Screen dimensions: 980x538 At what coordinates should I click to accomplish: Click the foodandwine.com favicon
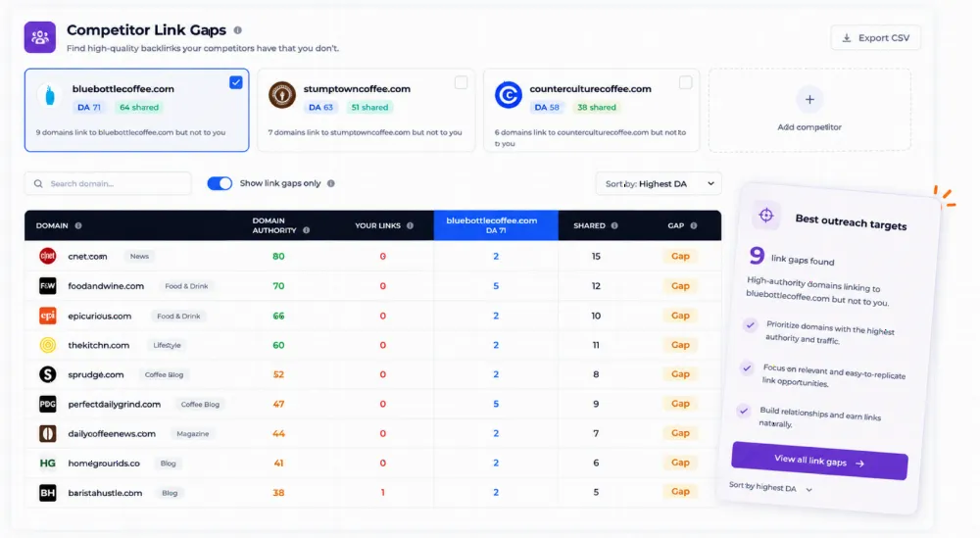coord(47,285)
